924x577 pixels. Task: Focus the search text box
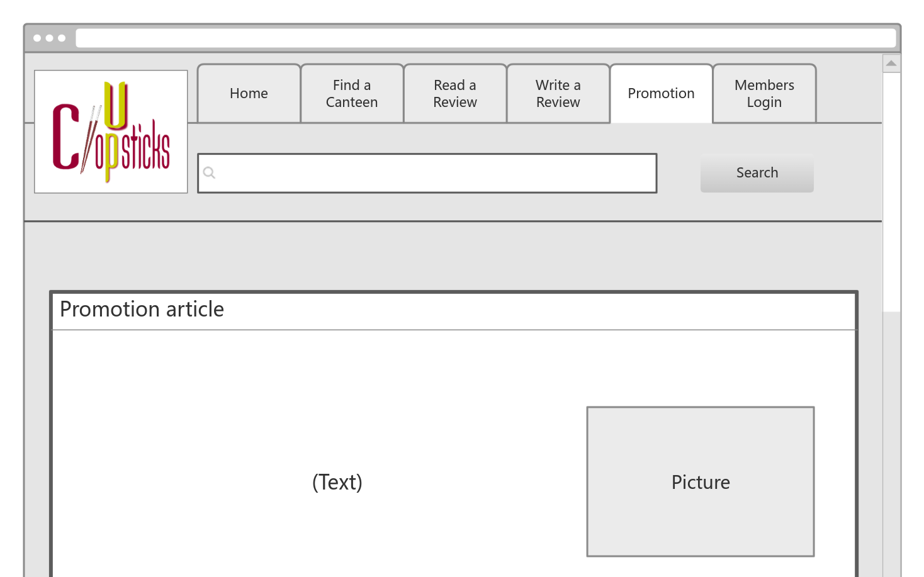tap(434, 173)
